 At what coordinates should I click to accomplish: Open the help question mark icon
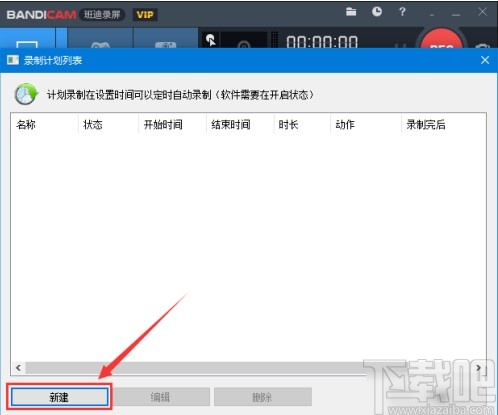[402, 12]
